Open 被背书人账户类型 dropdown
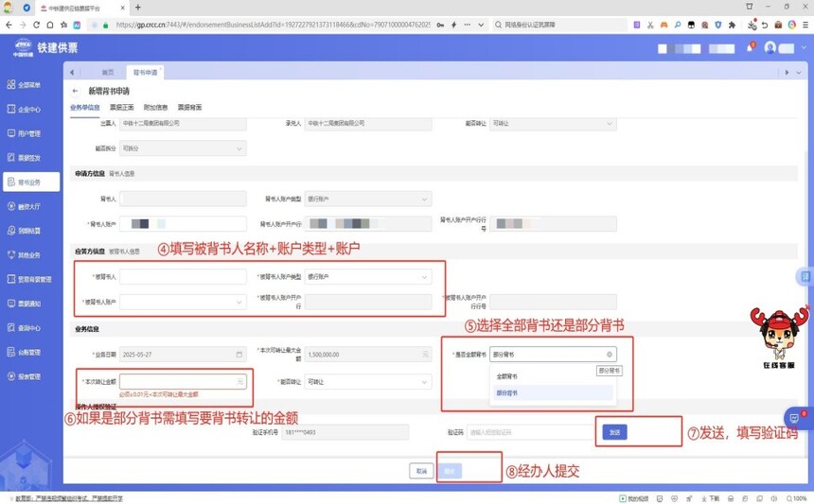The width and height of the screenshot is (814, 504). (367, 277)
